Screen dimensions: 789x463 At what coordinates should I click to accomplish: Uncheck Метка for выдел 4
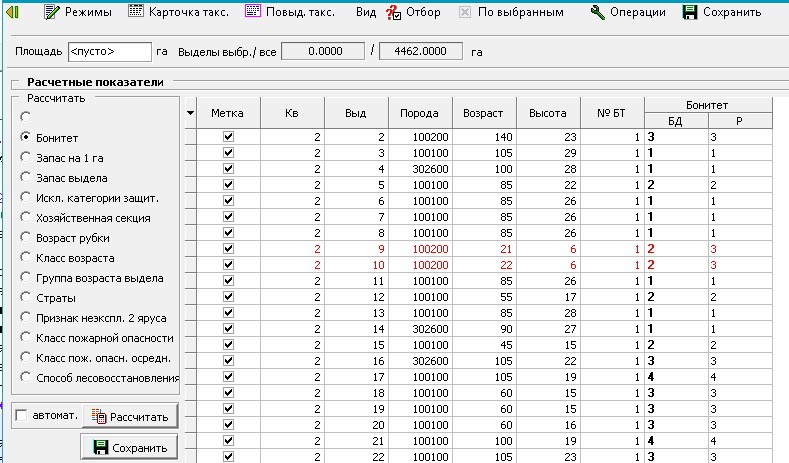click(x=228, y=169)
